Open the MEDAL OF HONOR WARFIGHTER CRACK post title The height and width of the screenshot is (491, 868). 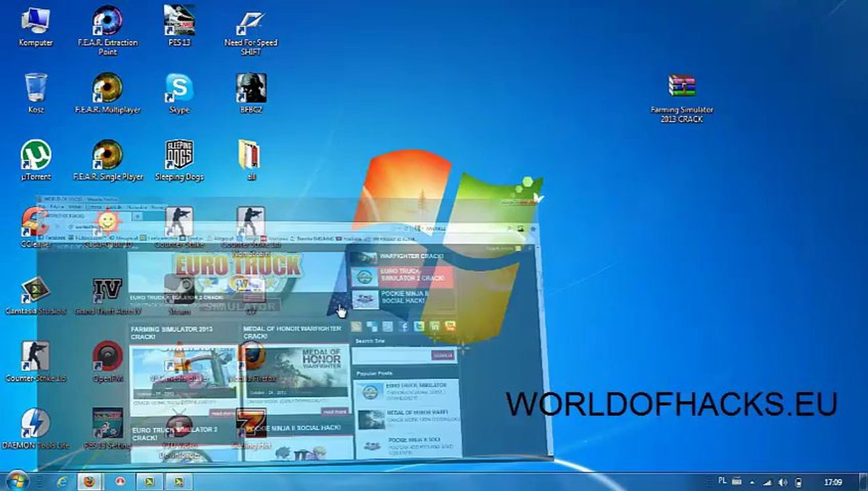(292, 332)
